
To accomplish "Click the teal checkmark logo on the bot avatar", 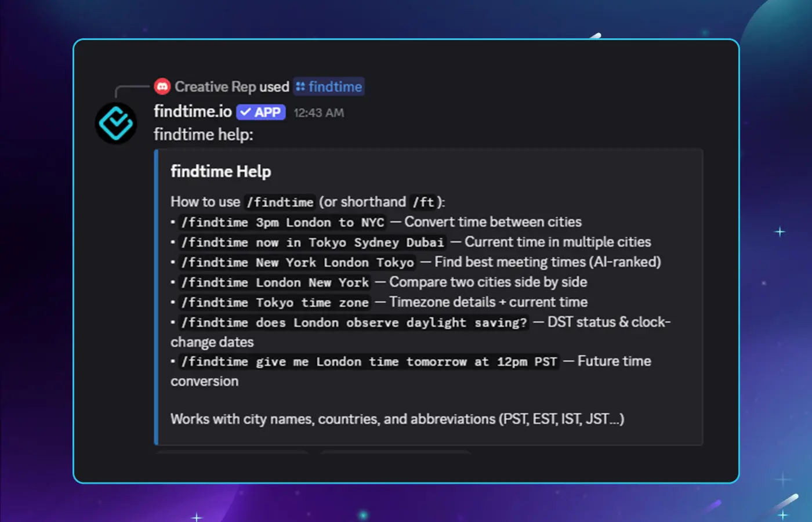I will pos(115,122).
